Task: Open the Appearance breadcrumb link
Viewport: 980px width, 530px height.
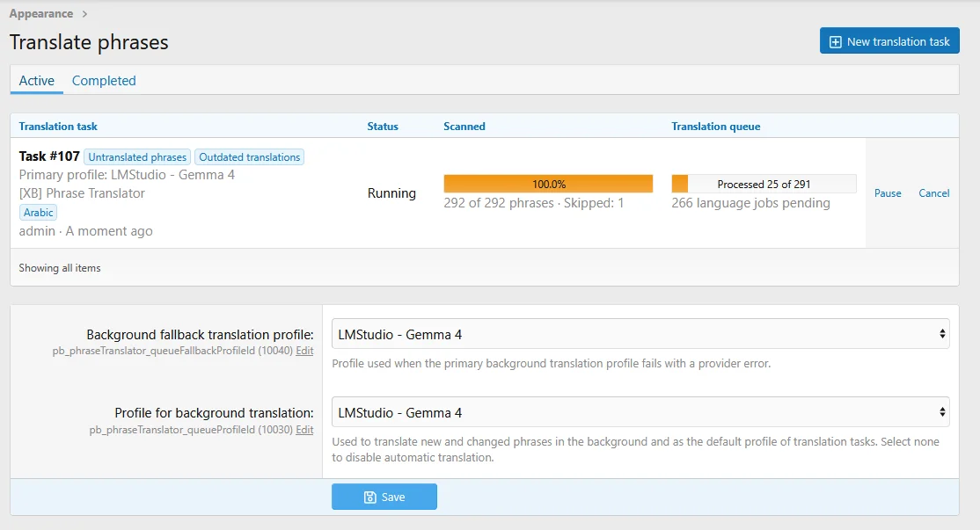Action: [x=40, y=14]
